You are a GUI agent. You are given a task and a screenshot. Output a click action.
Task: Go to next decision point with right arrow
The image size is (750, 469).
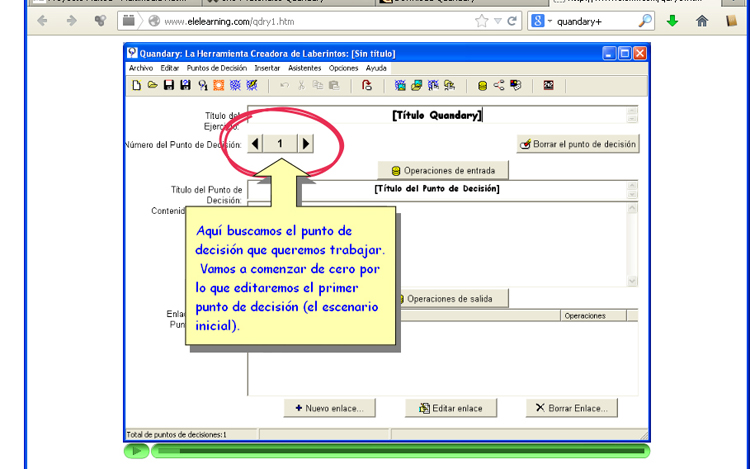306,143
